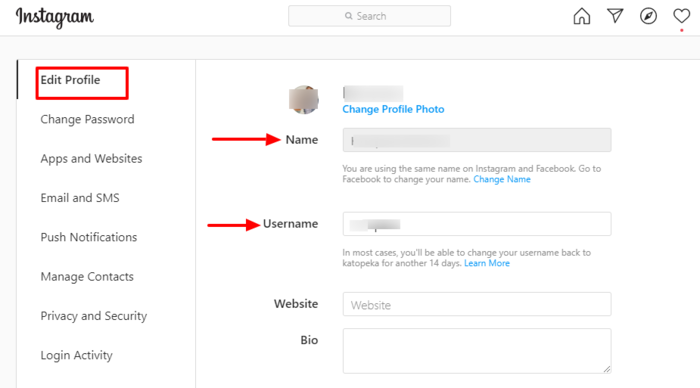
Task: Open Privacy and Security section
Action: click(x=94, y=316)
